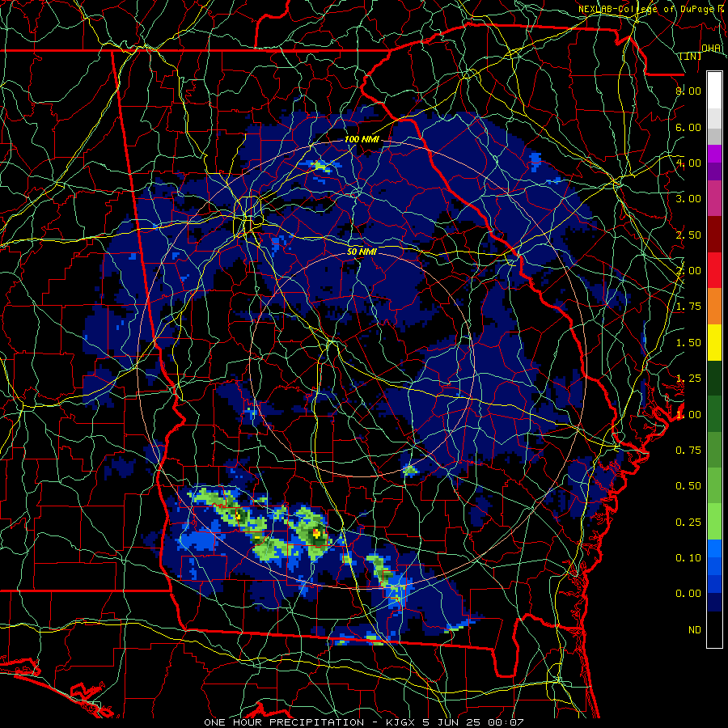Click the 100 NMI range ring label
728x728 pixels.
(x=362, y=139)
